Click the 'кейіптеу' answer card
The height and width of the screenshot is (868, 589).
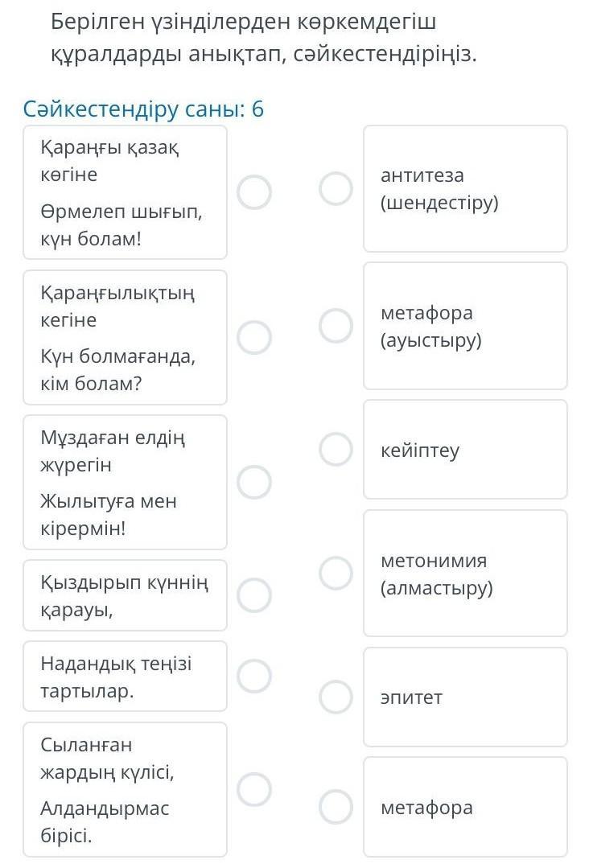[465, 449]
